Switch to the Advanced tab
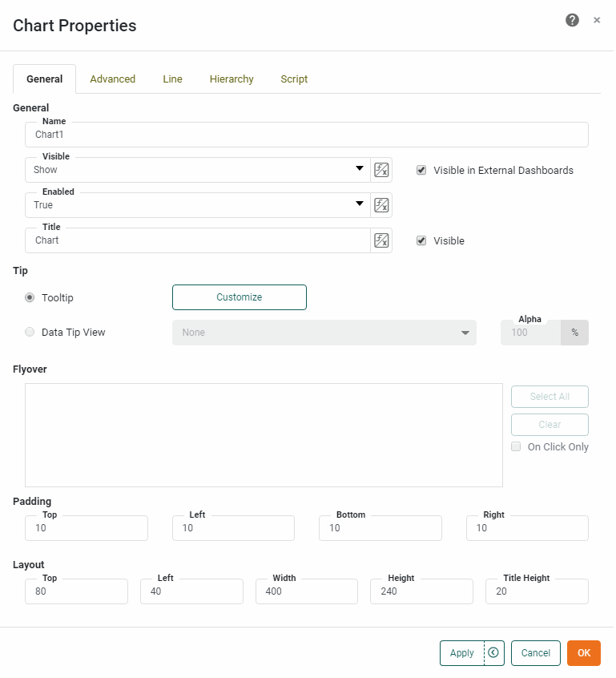This screenshot has height=678, width=616. (x=112, y=79)
